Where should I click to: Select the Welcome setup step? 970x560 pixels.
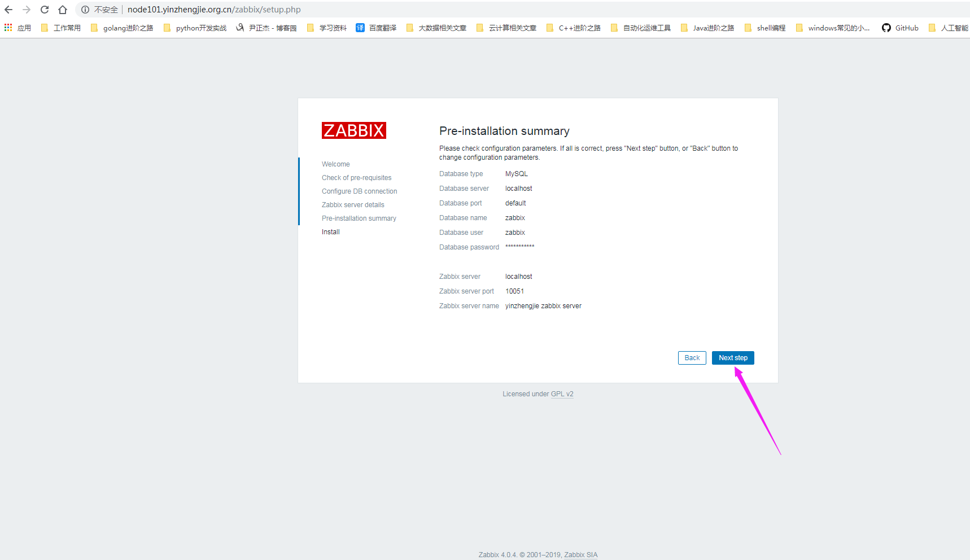click(336, 164)
